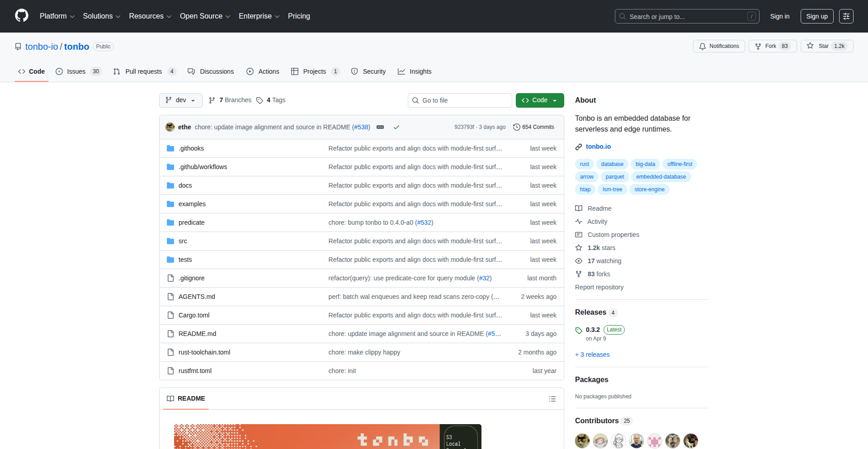This screenshot has width=868, height=449.
Task: Expand the Enterprise menu
Action: 259,16
